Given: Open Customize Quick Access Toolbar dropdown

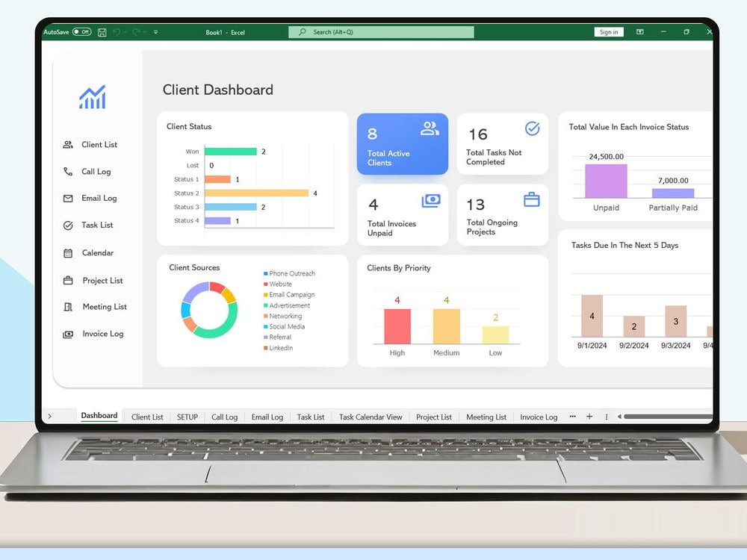Looking at the screenshot, I should tap(156, 32).
